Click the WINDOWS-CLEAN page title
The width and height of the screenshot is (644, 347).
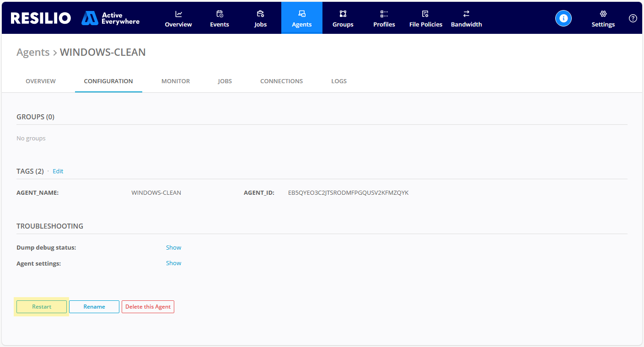[103, 52]
